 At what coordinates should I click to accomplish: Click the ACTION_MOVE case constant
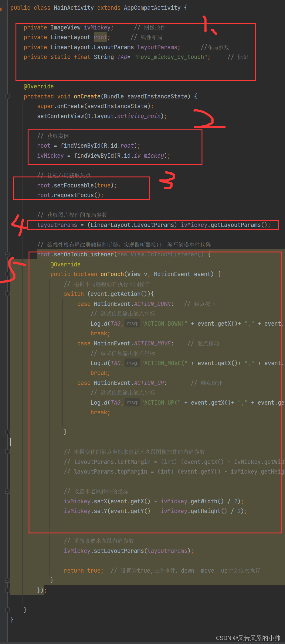(x=152, y=344)
